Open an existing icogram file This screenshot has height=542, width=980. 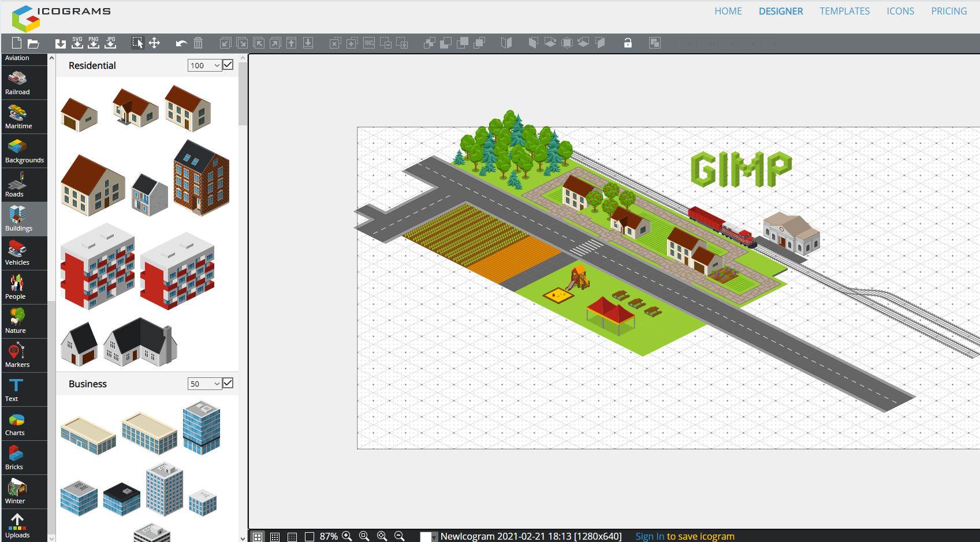coord(33,43)
